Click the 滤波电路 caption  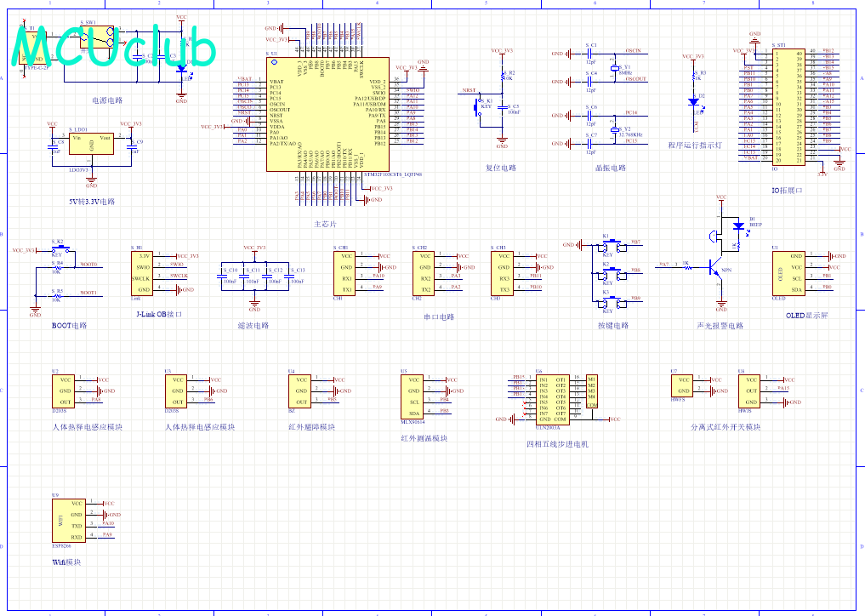tap(253, 326)
